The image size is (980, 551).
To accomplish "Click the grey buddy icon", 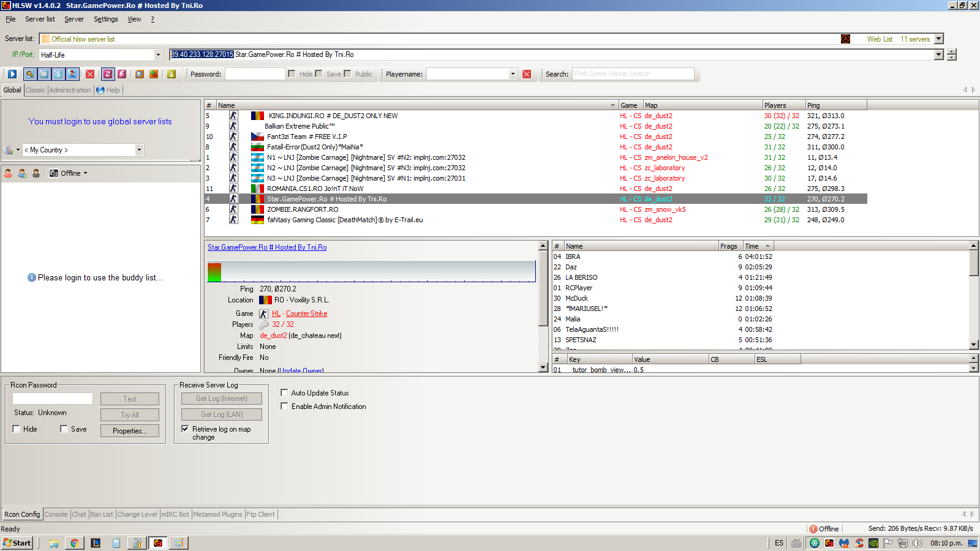I will pos(36,173).
